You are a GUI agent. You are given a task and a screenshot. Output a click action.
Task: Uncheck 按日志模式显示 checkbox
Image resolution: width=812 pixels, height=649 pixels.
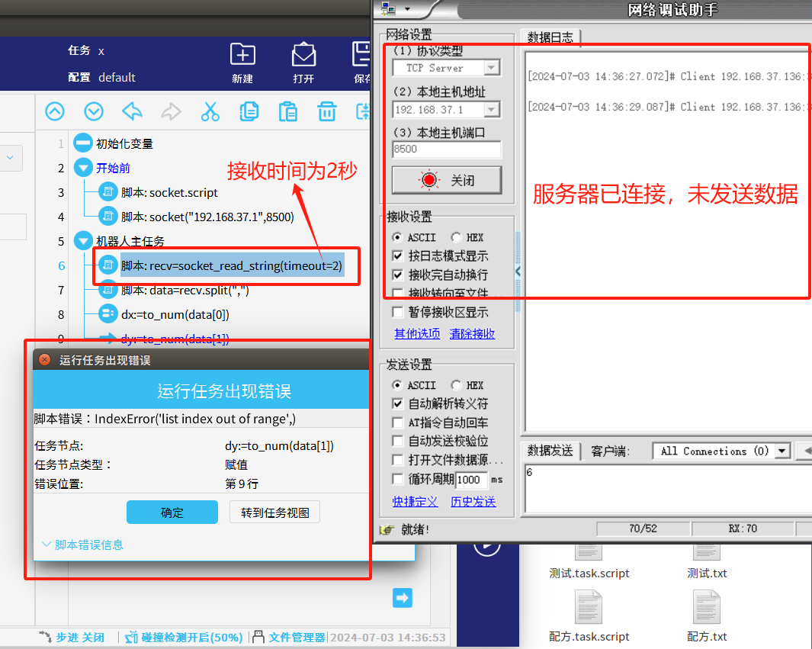[x=397, y=256]
